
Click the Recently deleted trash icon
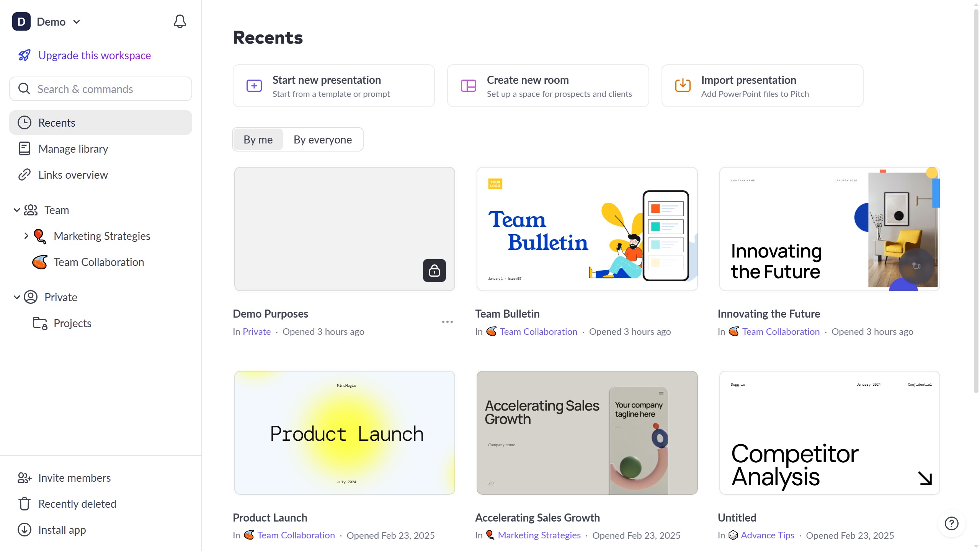[24, 504]
